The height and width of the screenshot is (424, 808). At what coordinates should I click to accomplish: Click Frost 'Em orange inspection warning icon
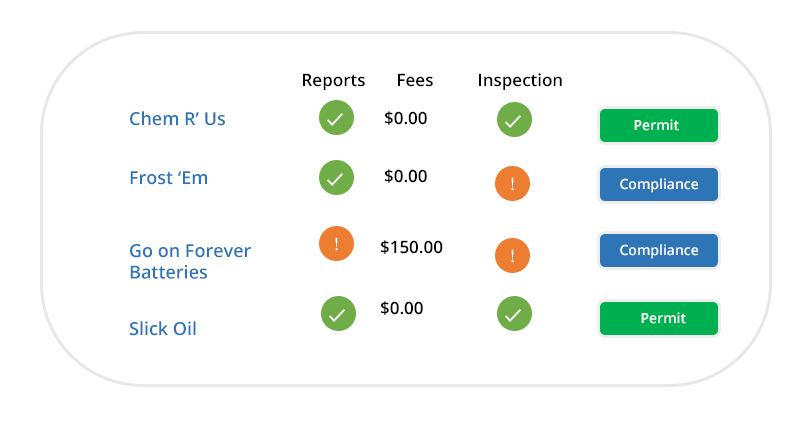tap(512, 183)
